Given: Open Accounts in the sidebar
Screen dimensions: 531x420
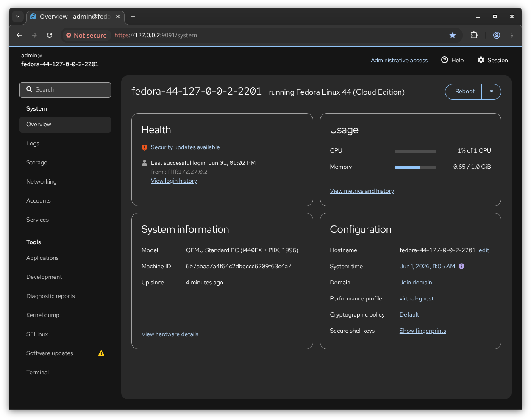Looking at the screenshot, I should (x=65, y=201).
